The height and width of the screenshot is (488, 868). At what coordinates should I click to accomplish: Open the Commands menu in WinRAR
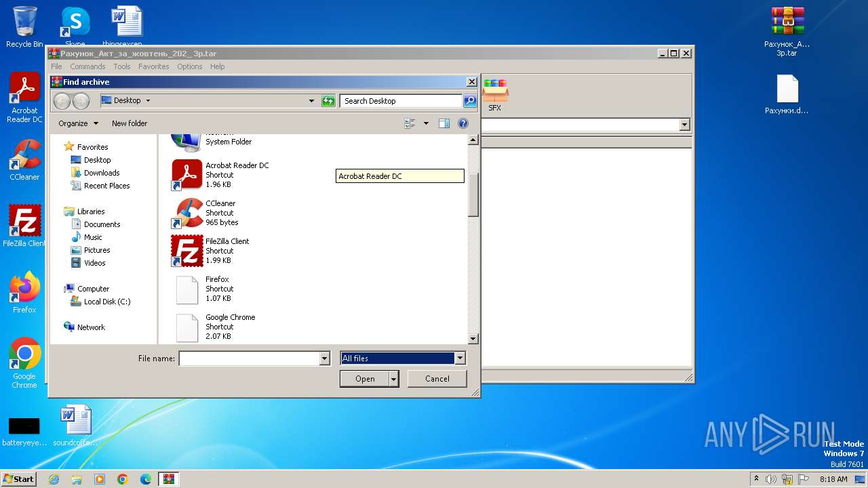click(87, 66)
